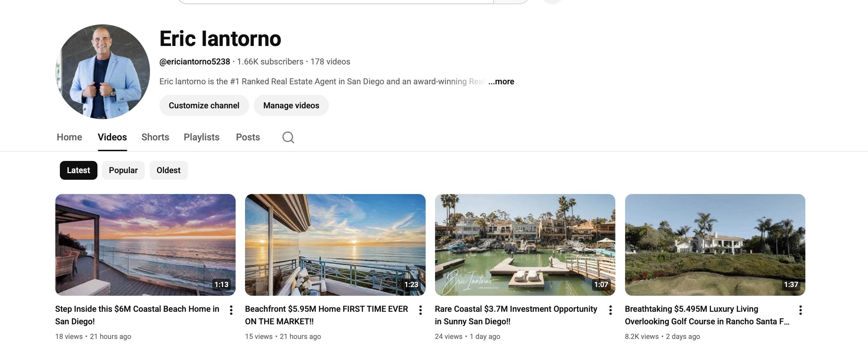Open the golf course estate video thumbnail
868x356 pixels.
tap(715, 245)
